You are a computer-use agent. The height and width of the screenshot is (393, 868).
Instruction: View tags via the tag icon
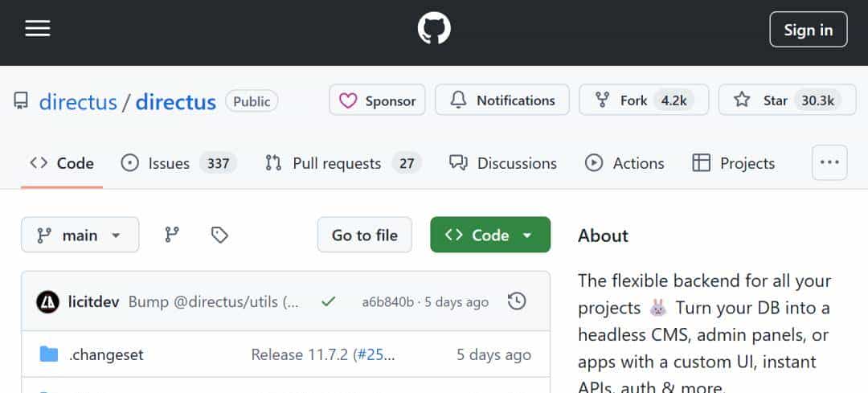click(219, 235)
